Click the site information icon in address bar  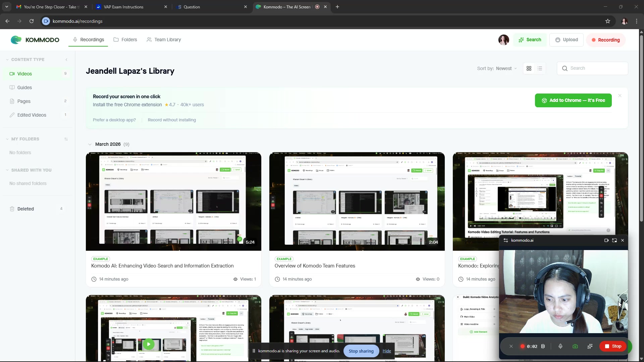click(46, 21)
